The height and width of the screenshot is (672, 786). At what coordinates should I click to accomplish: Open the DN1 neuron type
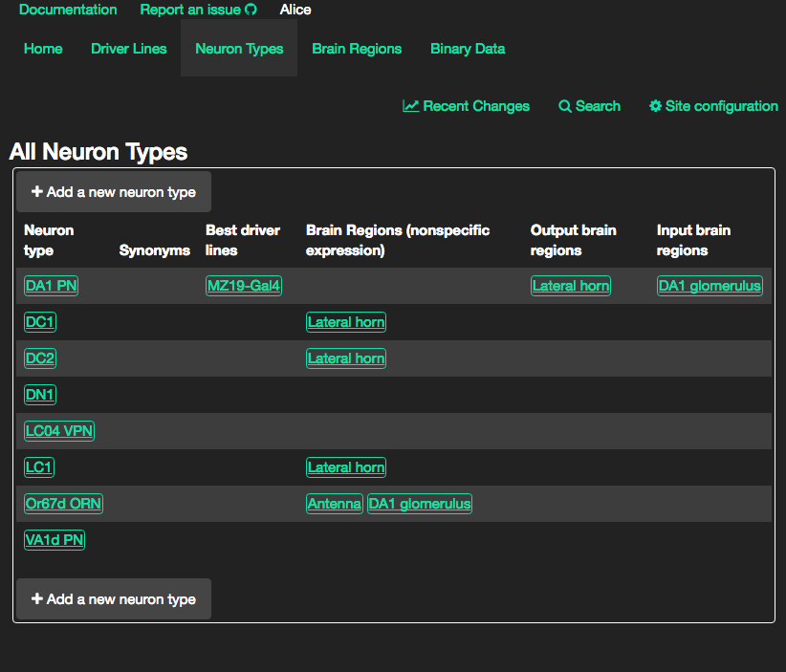point(40,395)
